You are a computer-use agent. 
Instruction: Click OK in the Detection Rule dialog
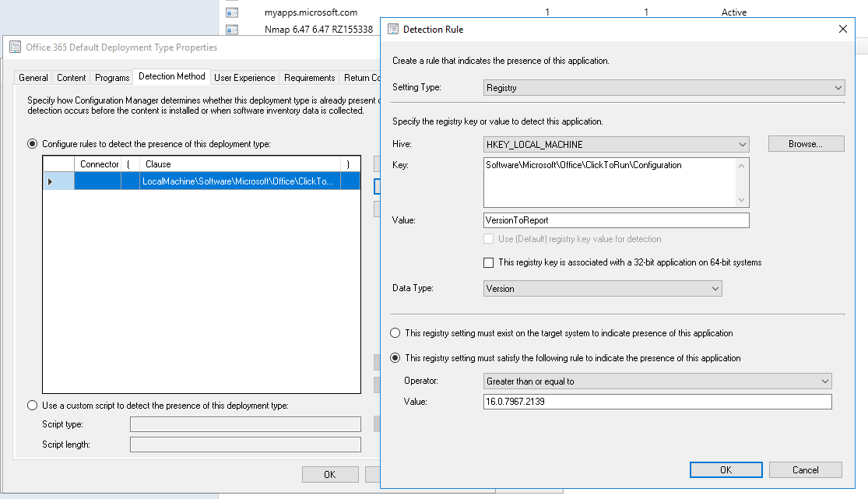[726, 469]
